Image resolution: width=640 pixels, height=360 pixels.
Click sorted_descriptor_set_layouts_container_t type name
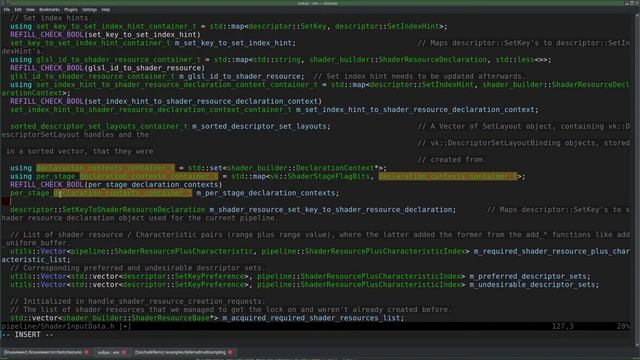[x=99, y=126]
